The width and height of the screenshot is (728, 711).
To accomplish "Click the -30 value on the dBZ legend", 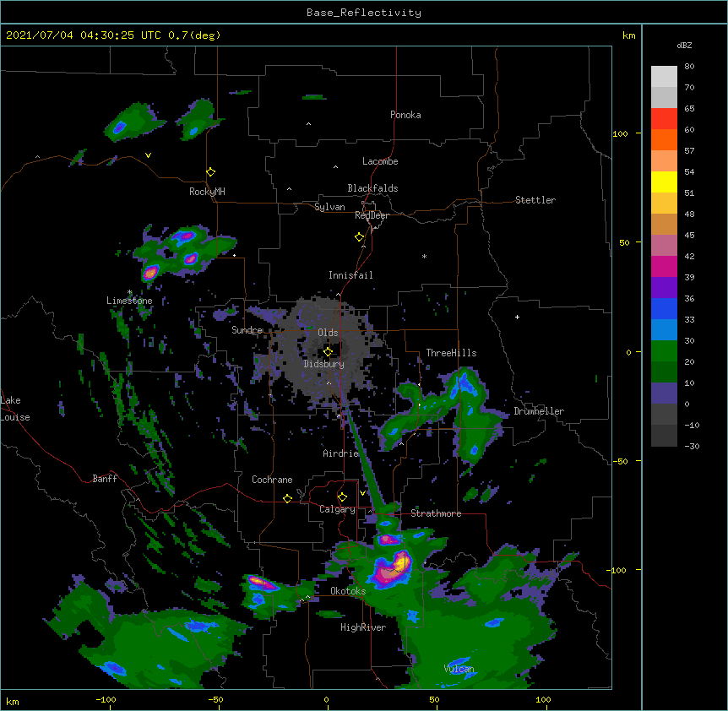I will tap(692, 446).
